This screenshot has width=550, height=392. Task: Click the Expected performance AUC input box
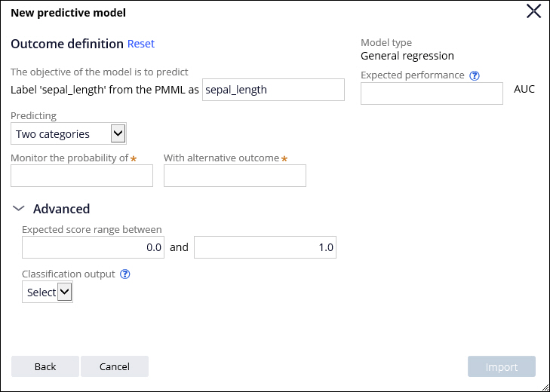[432, 93]
